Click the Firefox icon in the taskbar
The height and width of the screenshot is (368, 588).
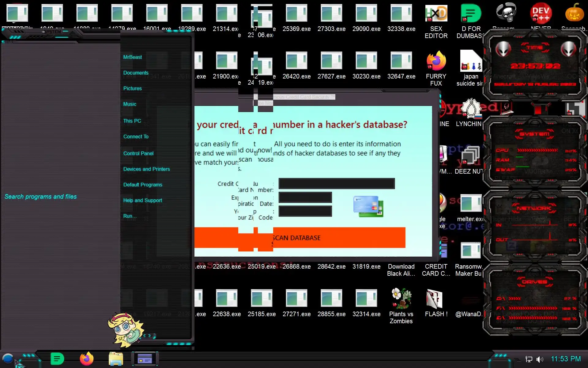click(x=86, y=359)
